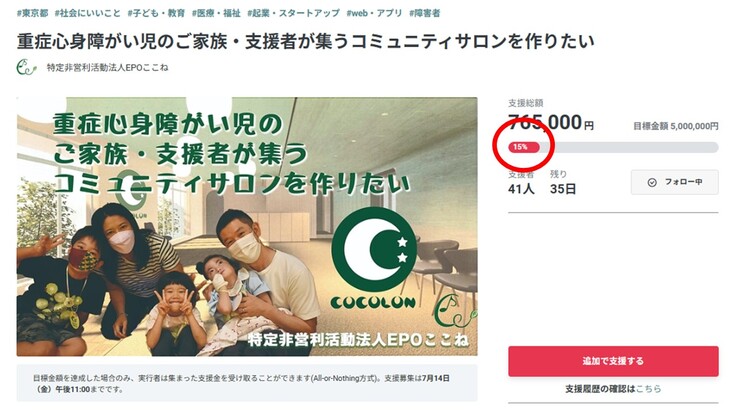Open the 特定非営利活動法人EPOここね organizer name
Viewport: 736px width, 414px height.
[x=107, y=68]
